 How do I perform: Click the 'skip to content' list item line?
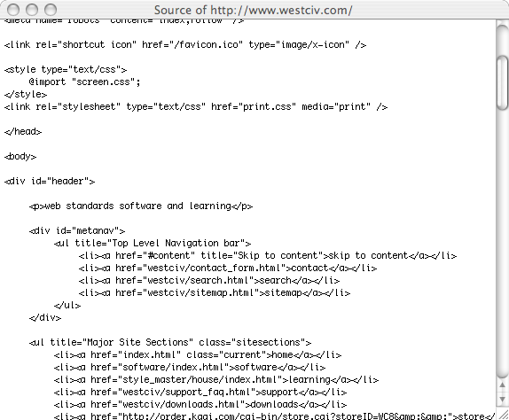pyautogui.click(x=268, y=255)
